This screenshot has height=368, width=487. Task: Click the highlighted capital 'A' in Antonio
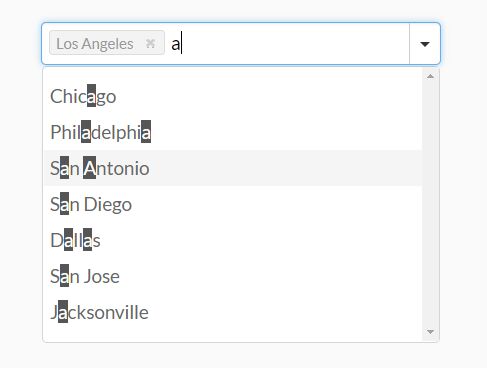point(89,168)
